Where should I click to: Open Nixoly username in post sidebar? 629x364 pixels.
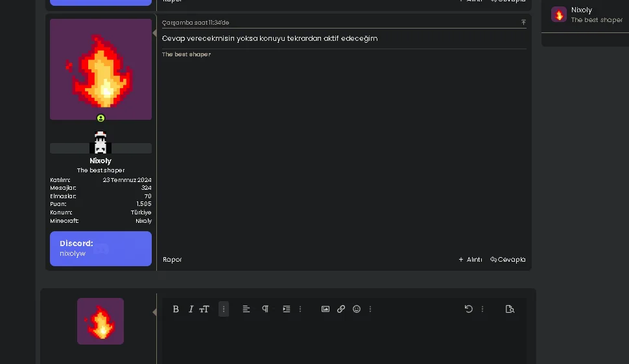coord(101,161)
